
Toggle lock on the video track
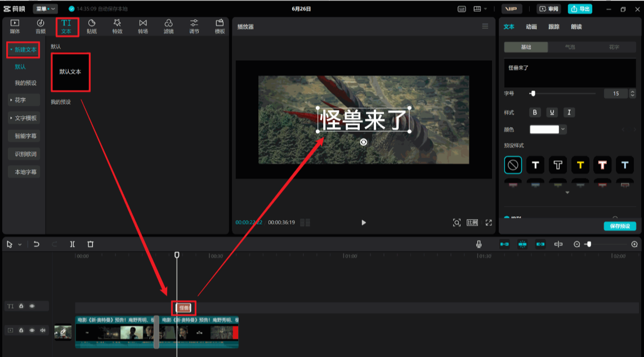[x=21, y=330]
